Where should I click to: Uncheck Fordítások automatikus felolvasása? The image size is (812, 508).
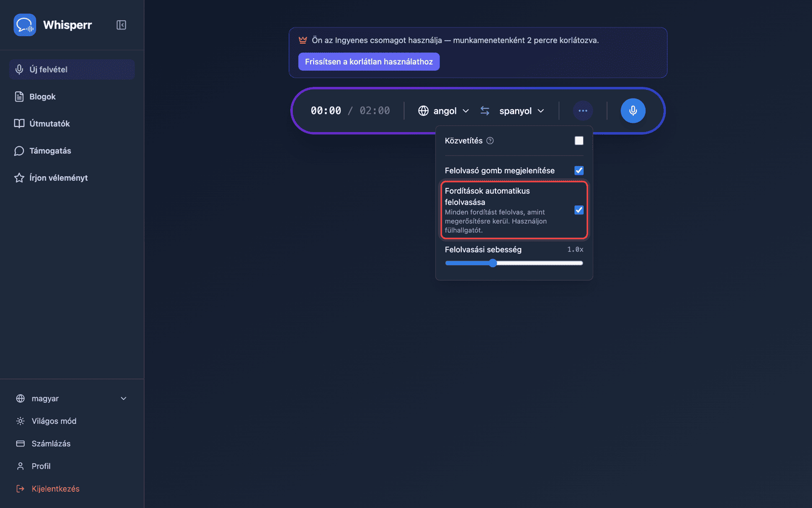click(579, 210)
